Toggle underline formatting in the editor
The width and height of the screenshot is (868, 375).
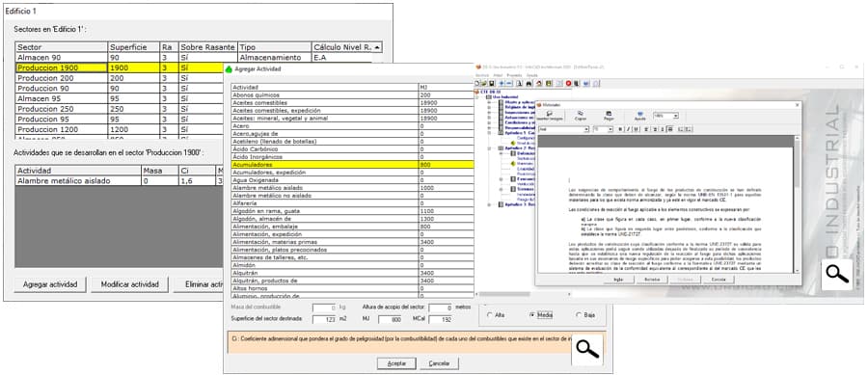coord(637,129)
